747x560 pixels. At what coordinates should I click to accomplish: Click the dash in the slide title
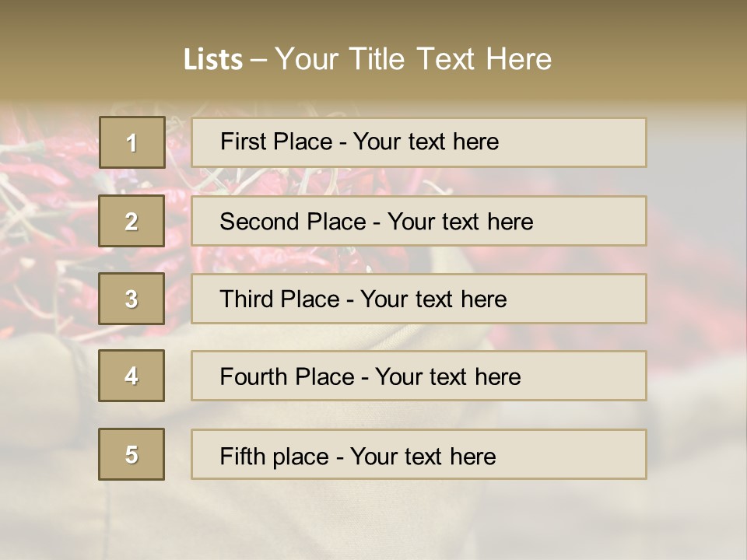click(258, 60)
